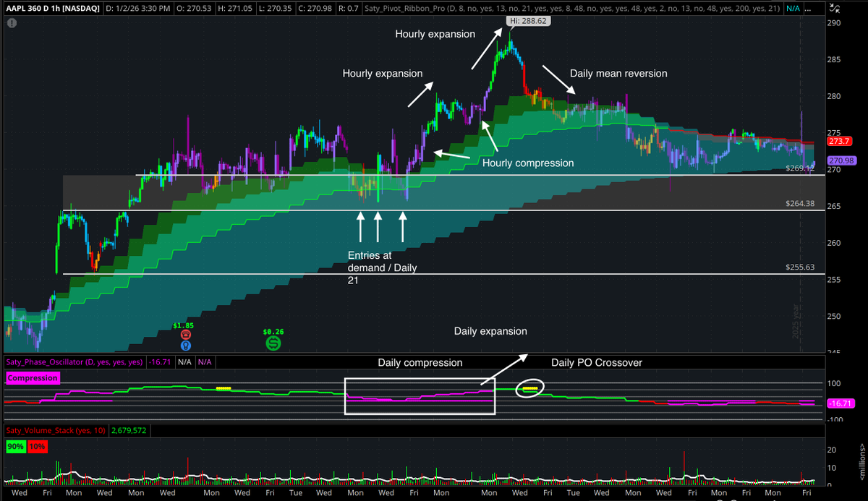
Task: Click the cyan N/A value in top header
Action: pos(793,9)
